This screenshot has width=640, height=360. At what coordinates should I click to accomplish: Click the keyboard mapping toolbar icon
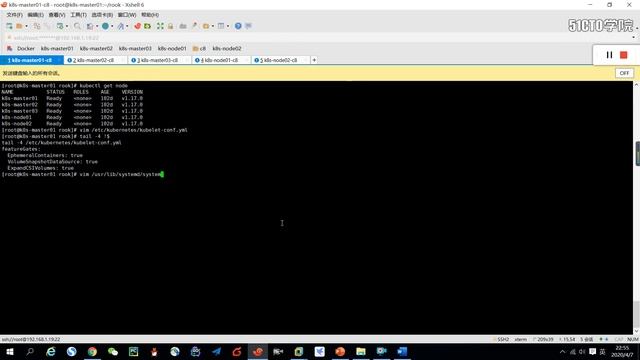183,26
